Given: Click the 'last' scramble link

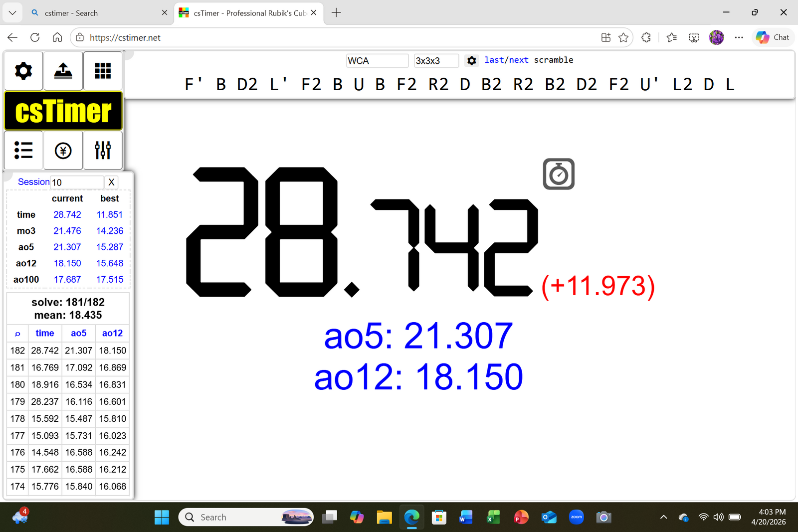Looking at the screenshot, I should 494,60.
